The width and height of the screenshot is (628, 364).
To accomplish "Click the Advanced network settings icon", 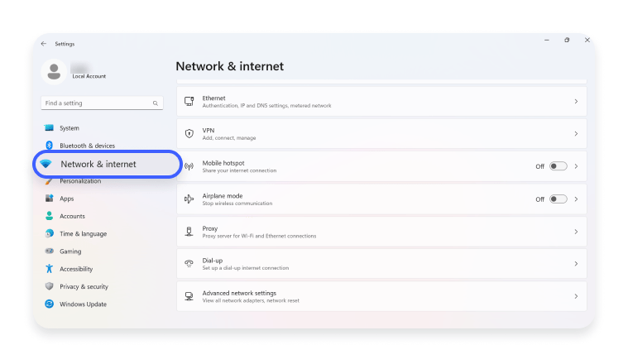I will [189, 295].
